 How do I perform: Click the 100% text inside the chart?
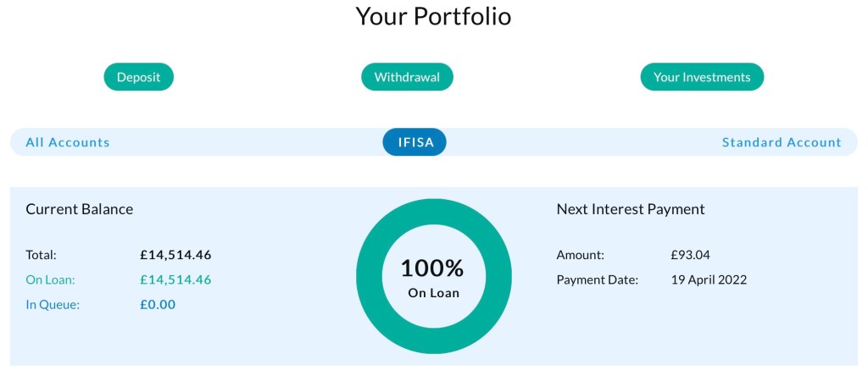pyautogui.click(x=432, y=268)
